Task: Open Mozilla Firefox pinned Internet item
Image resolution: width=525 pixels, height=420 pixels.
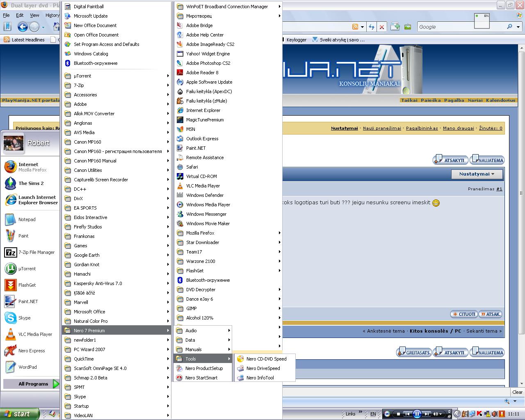Action: click(x=30, y=167)
